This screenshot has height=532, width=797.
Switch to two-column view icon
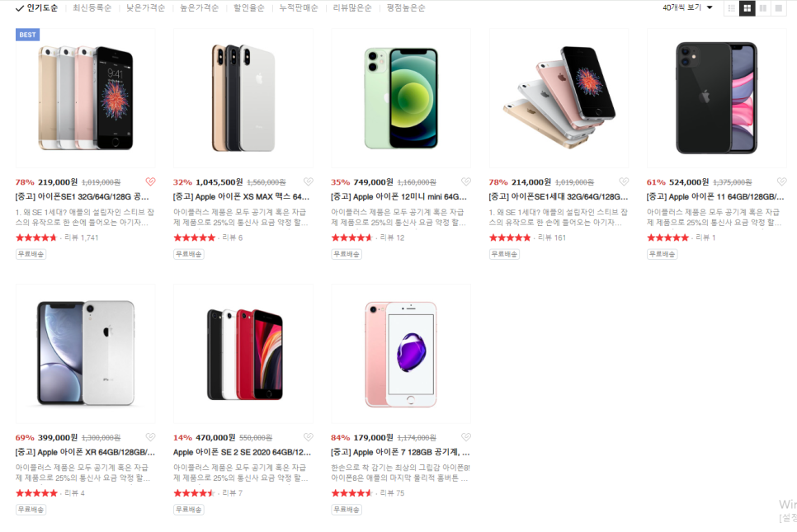click(763, 8)
